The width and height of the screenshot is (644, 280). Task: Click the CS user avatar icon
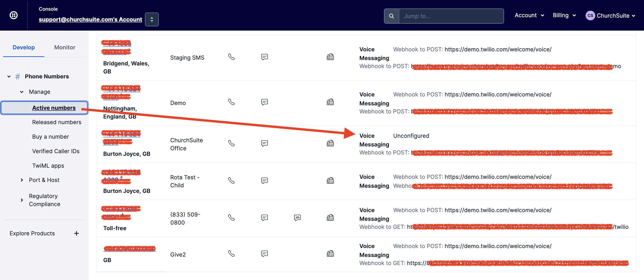(590, 15)
